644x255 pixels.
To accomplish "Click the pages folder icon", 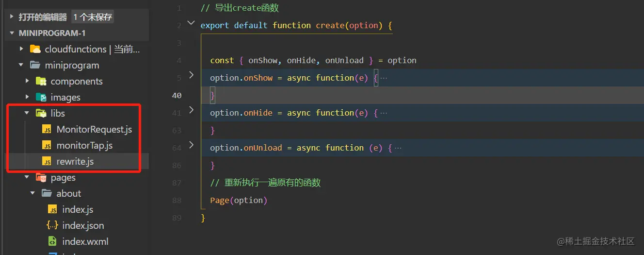I will pos(41,177).
